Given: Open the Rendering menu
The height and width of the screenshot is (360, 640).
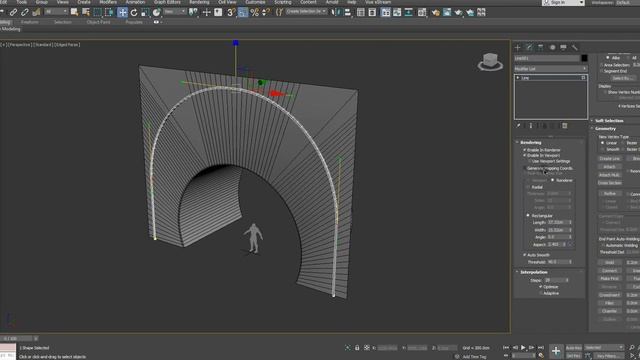Looking at the screenshot, I should (199, 2).
